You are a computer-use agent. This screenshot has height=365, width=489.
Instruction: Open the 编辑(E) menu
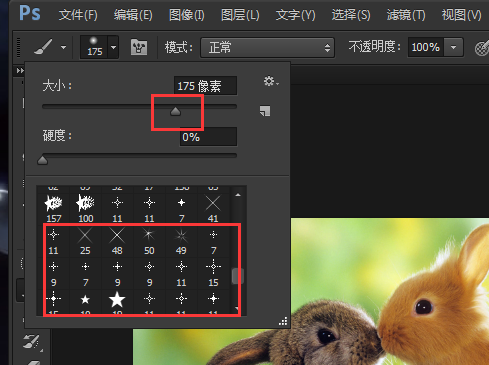[133, 15]
